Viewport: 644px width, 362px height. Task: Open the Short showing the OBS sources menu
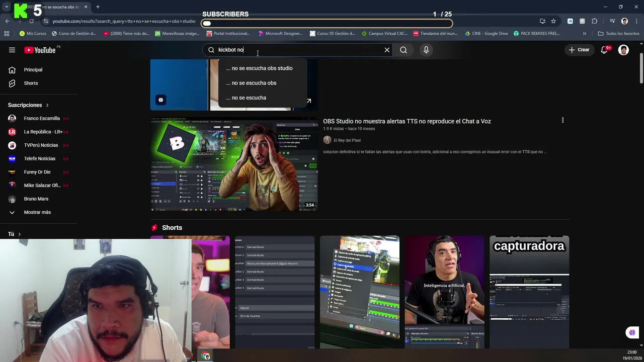360,292
